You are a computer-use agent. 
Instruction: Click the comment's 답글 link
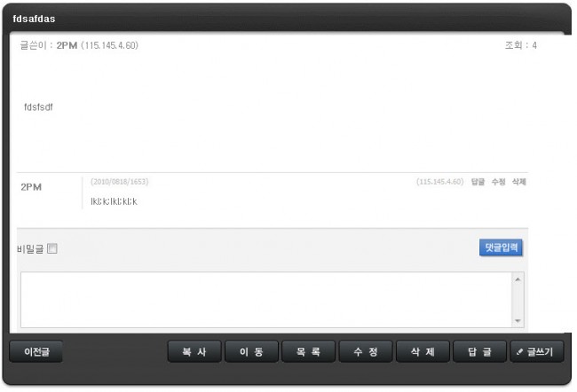click(x=478, y=182)
